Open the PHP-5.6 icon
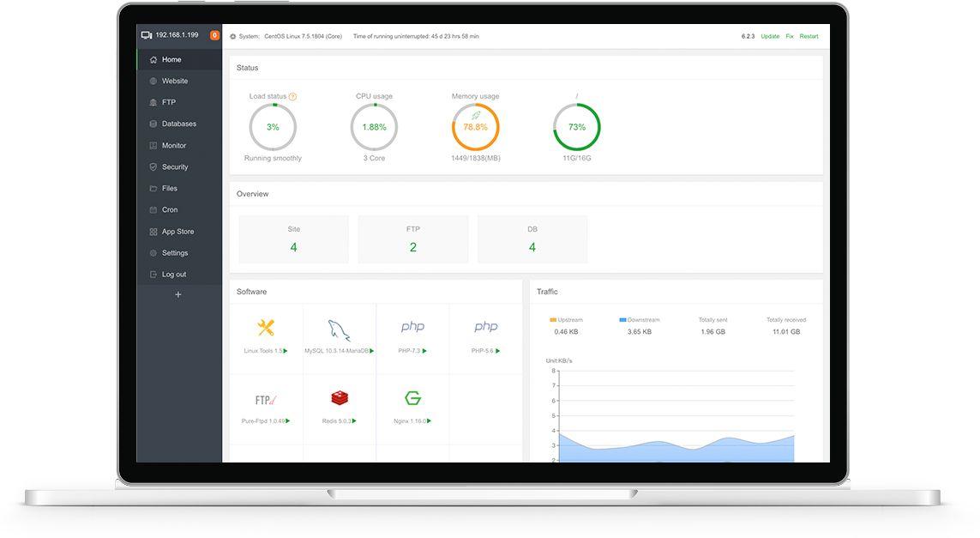 click(485, 327)
